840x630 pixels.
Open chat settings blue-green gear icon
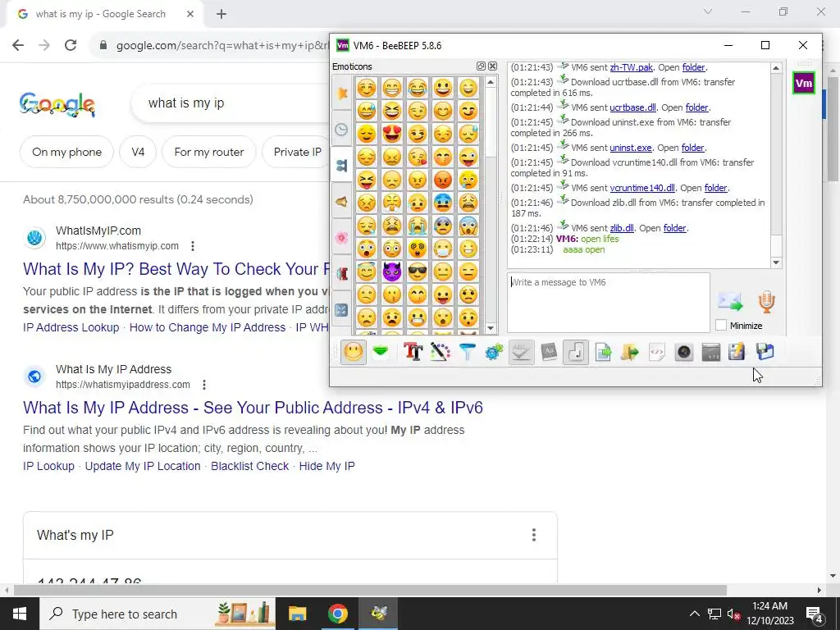point(494,352)
